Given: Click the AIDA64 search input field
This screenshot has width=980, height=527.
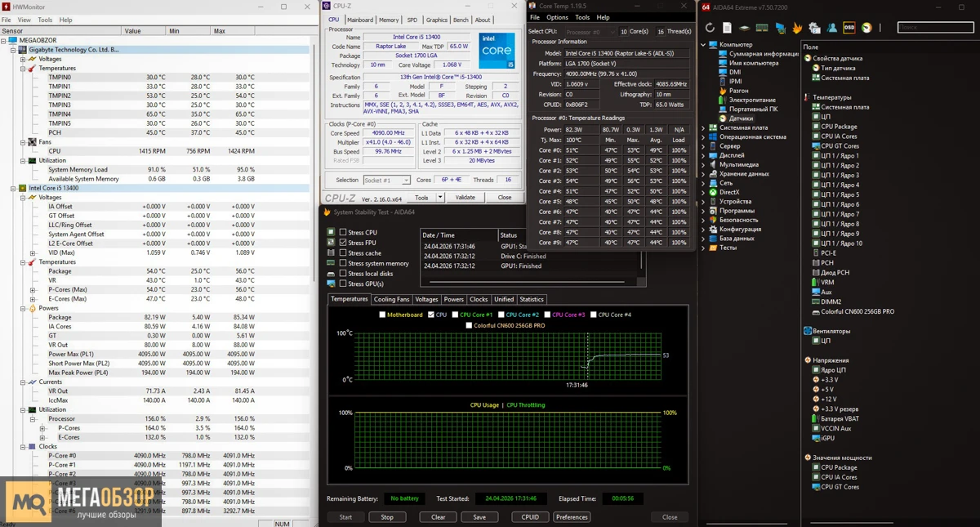Looking at the screenshot, I should (x=935, y=28).
